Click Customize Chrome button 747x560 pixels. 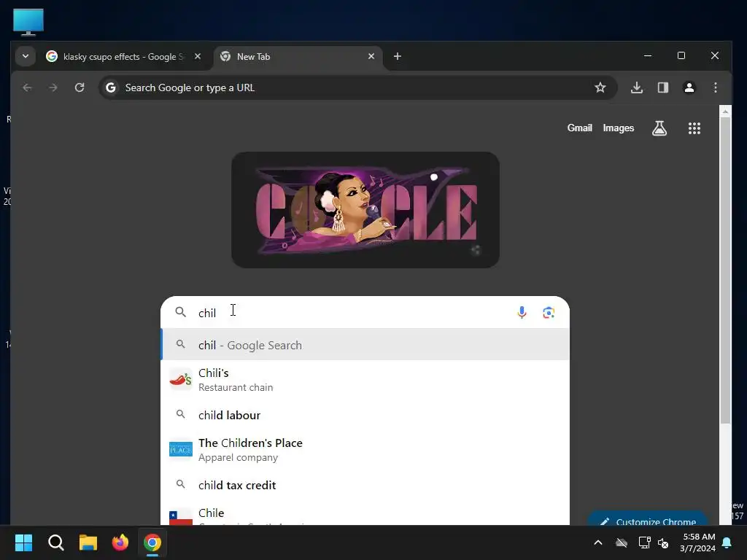[x=648, y=520]
